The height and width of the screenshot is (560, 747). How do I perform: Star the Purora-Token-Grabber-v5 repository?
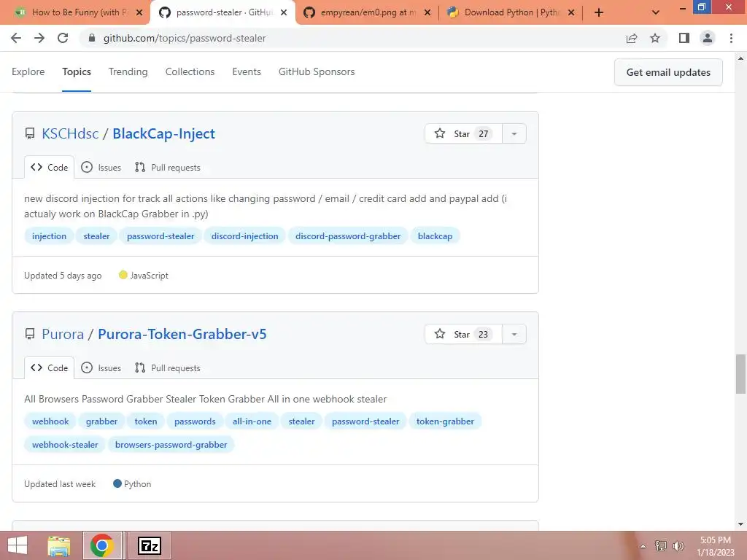[x=463, y=334]
